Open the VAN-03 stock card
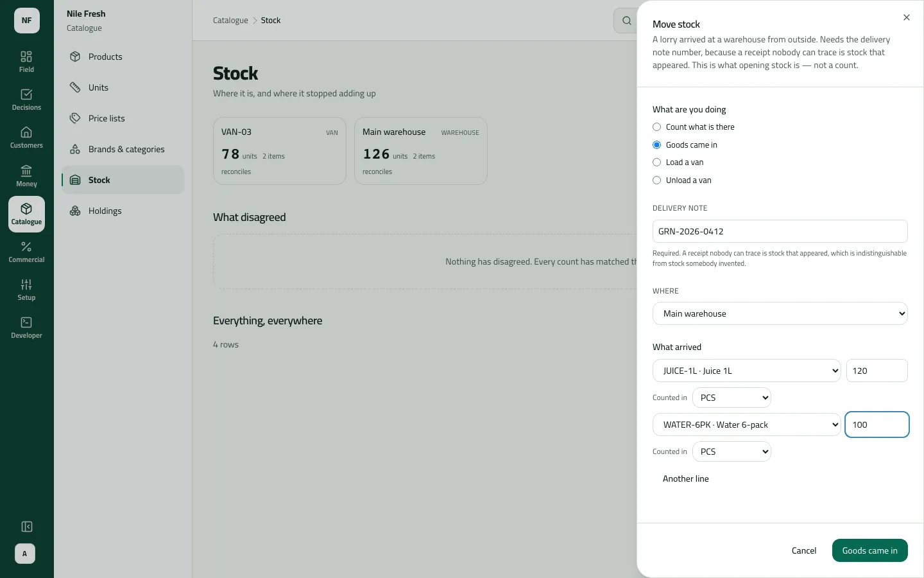 280,151
